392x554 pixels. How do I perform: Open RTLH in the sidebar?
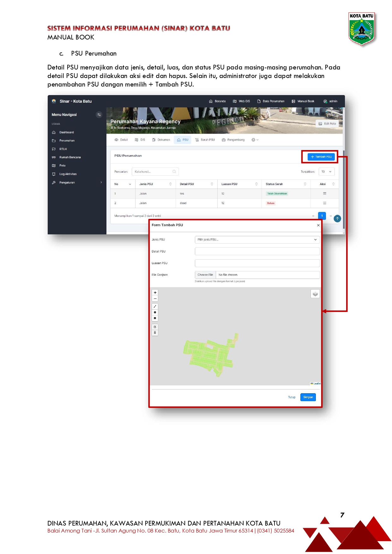tap(63, 149)
